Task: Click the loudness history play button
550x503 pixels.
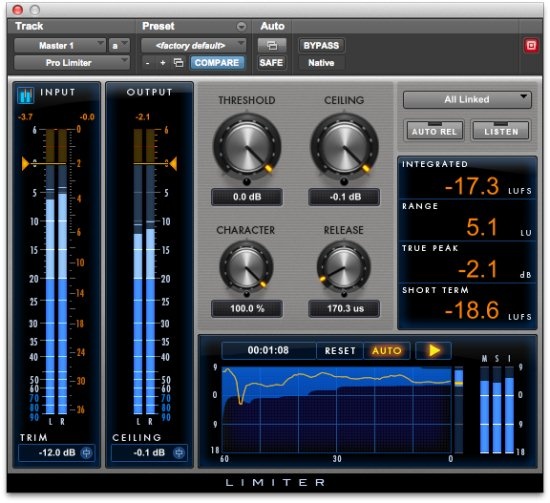Action: pyautogui.click(x=434, y=350)
